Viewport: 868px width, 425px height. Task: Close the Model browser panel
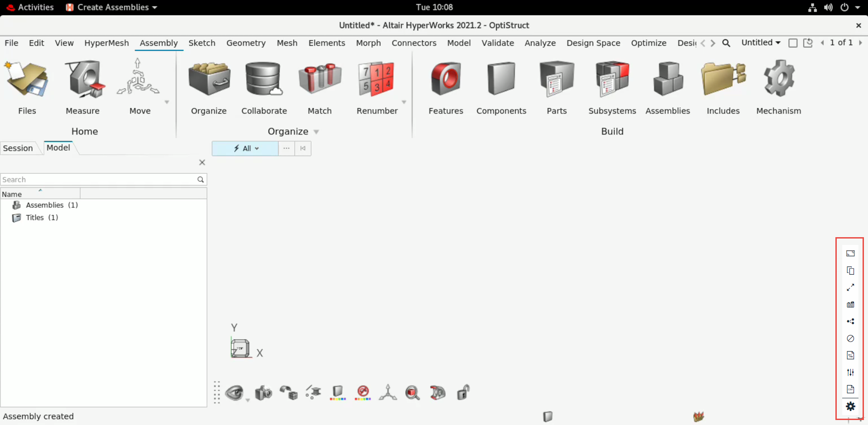pos(202,162)
